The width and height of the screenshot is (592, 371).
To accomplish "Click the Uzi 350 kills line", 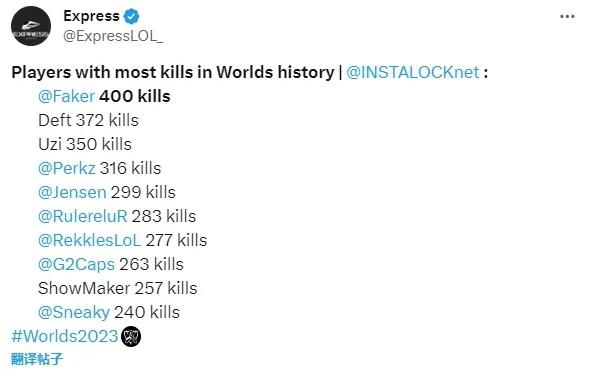I will pyautogui.click(x=85, y=144).
